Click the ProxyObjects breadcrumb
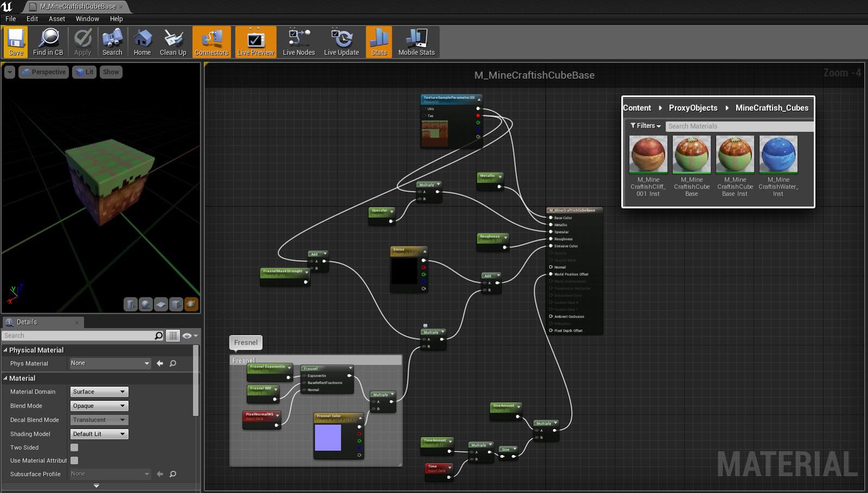This screenshot has height=493, width=868. [x=693, y=108]
